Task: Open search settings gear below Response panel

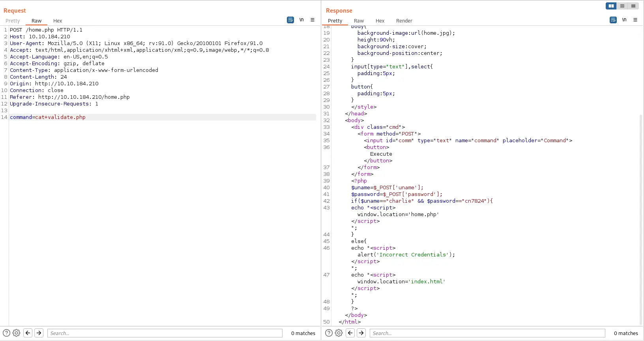Action: 339,333
